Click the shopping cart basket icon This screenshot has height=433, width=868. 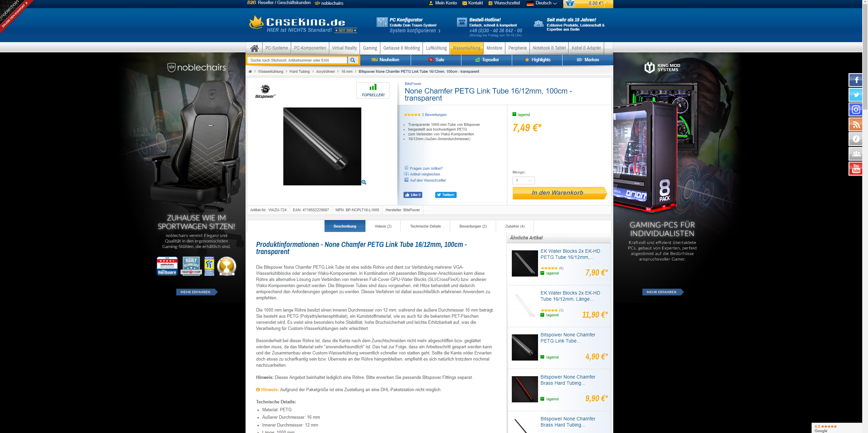(570, 4)
